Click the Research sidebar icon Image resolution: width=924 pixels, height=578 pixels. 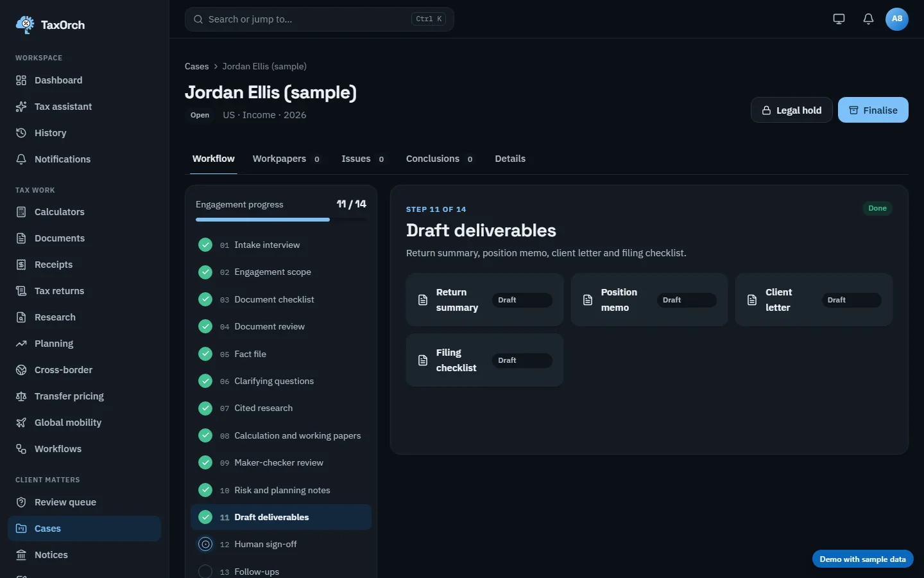pyautogui.click(x=21, y=317)
